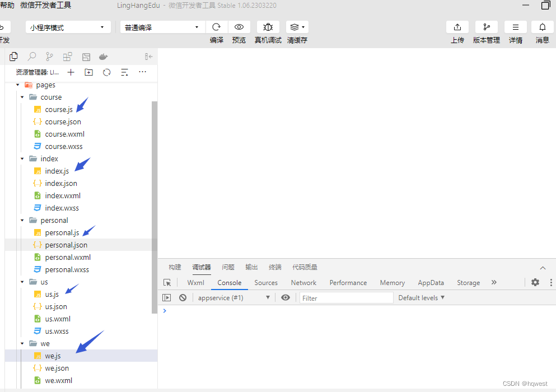Open the extensions blocks icon
The width and height of the screenshot is (556, 392).
pyautogui.click(x=67, y=57)
